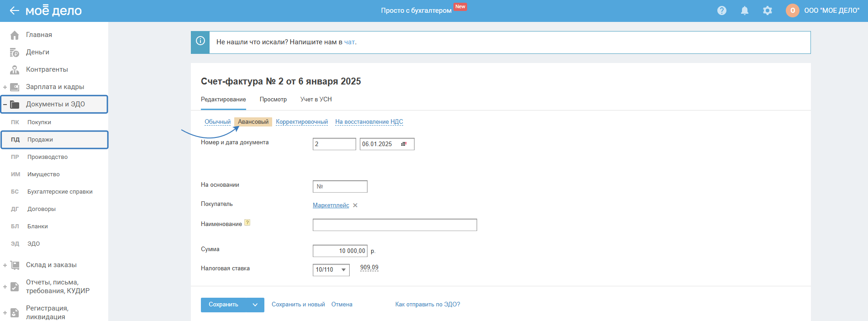Screen dimensions: 868x321
Task: Open the help question mark icon
Action: 722,11
